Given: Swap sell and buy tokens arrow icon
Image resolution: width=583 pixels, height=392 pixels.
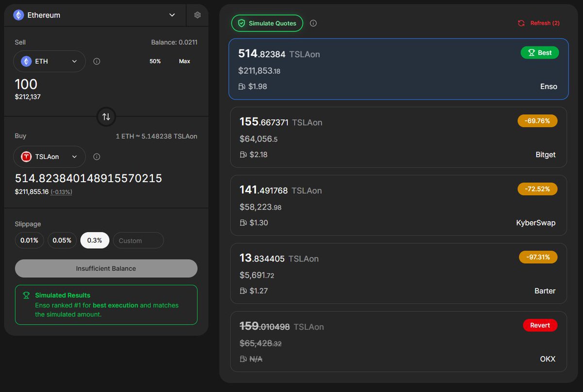Looking at the screenshot, I should pyautogui.click(x=106, y=117).
